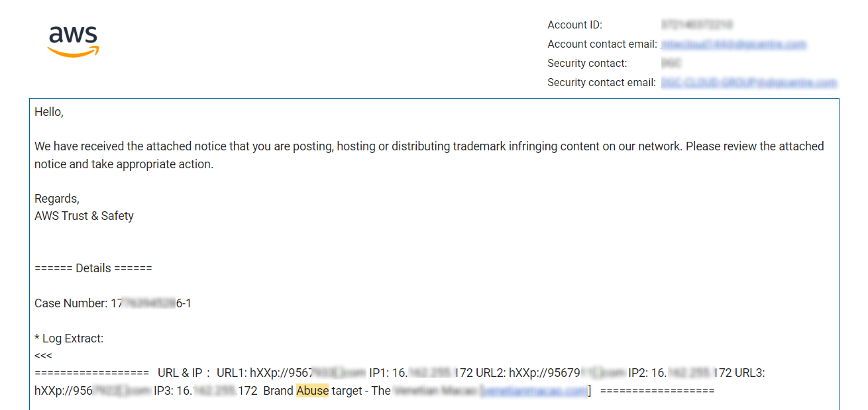Open the security contact email link
The height and width of the screenshot is (410, 868).
tap(749, 83)
